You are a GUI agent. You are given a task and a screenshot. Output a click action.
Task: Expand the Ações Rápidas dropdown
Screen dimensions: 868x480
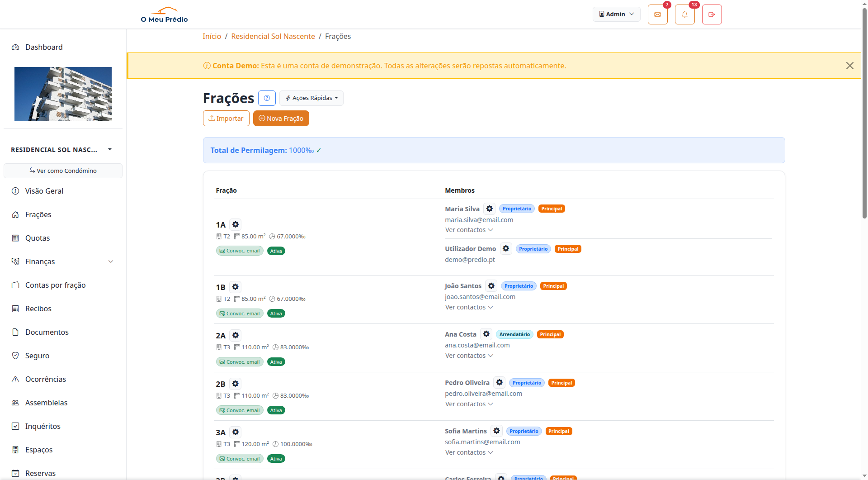pos(311,98)
